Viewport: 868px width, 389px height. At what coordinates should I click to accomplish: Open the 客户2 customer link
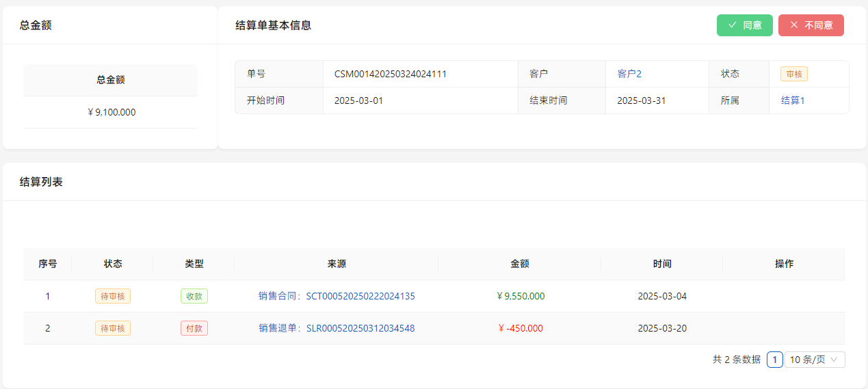tap(629, 74)
